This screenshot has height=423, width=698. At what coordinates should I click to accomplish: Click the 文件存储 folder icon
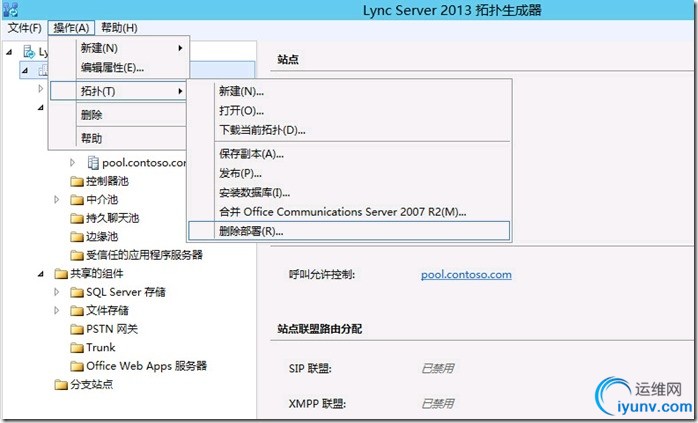point(77,311)
